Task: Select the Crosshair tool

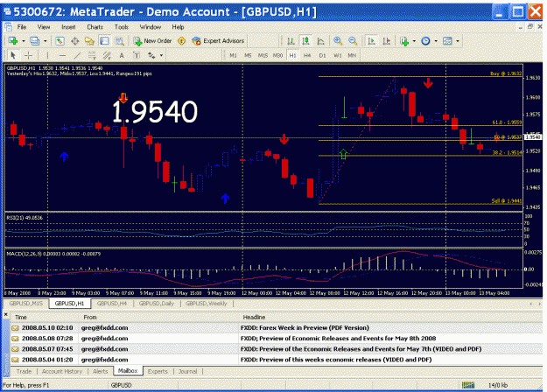Action: click(x=28, y=55)
